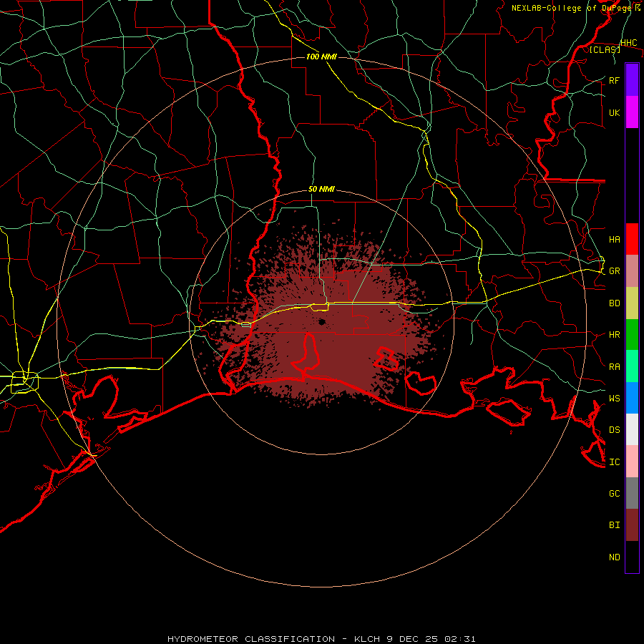The height and width of the screenshot is (644, 644).
Task: Click the HR legend label
Action: click(614, 335)
